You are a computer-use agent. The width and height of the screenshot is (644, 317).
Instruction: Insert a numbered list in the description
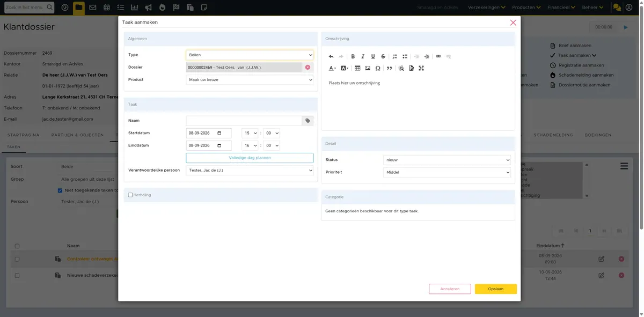pyautogui.click(x=395, y=56)
